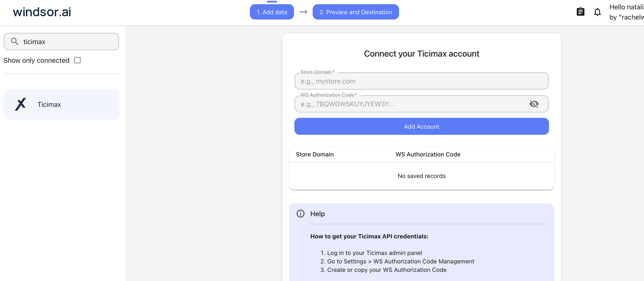Click the Help section title
This screenshot has height=281, width=644.
(x=317, y=214)
